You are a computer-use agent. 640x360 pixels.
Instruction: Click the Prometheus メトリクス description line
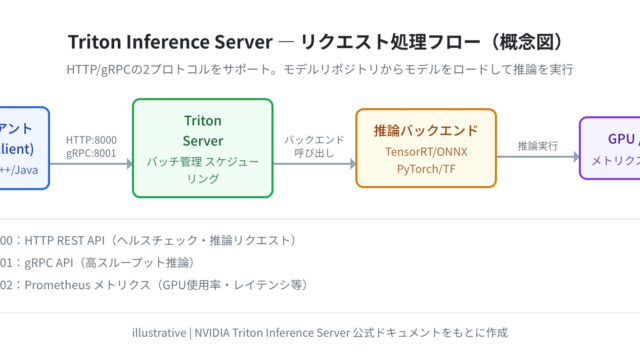(154, 285)
